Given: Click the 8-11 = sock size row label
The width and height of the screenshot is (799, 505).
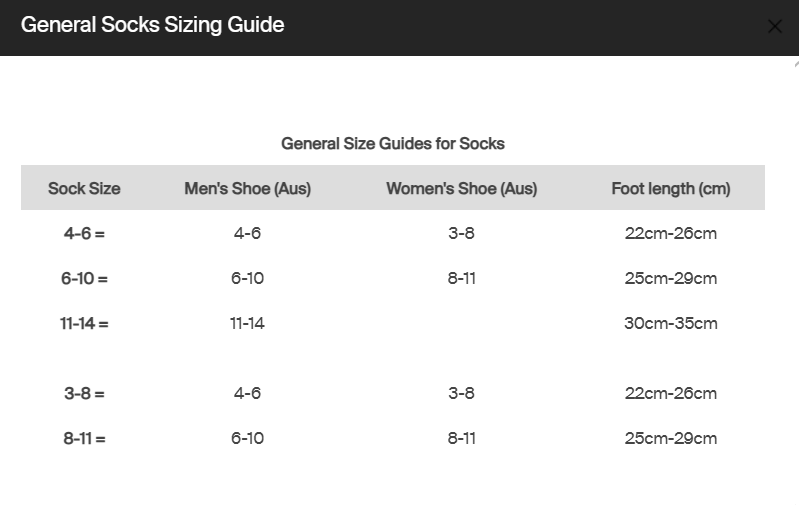Looking at the screenshot, I should click(84, 438).
